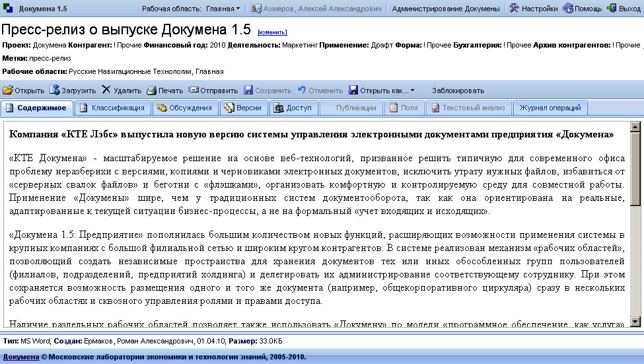Click the Отменить toolbar label

point(326,91)
